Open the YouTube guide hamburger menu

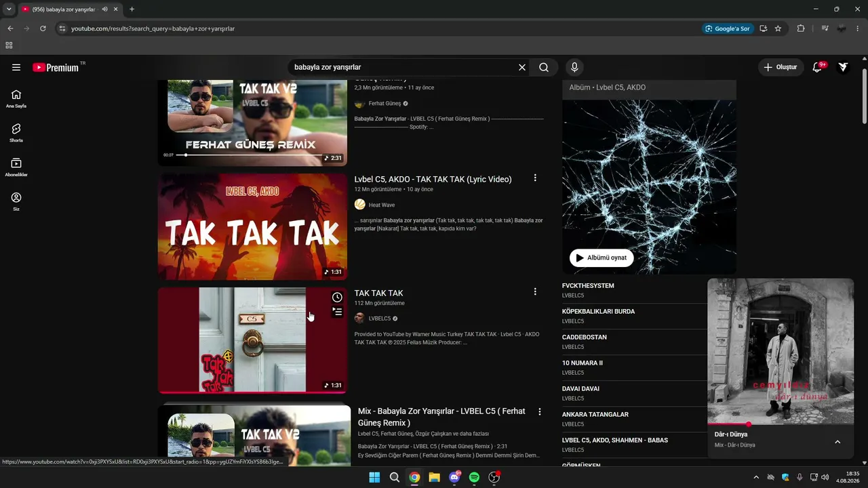[16, 67]
